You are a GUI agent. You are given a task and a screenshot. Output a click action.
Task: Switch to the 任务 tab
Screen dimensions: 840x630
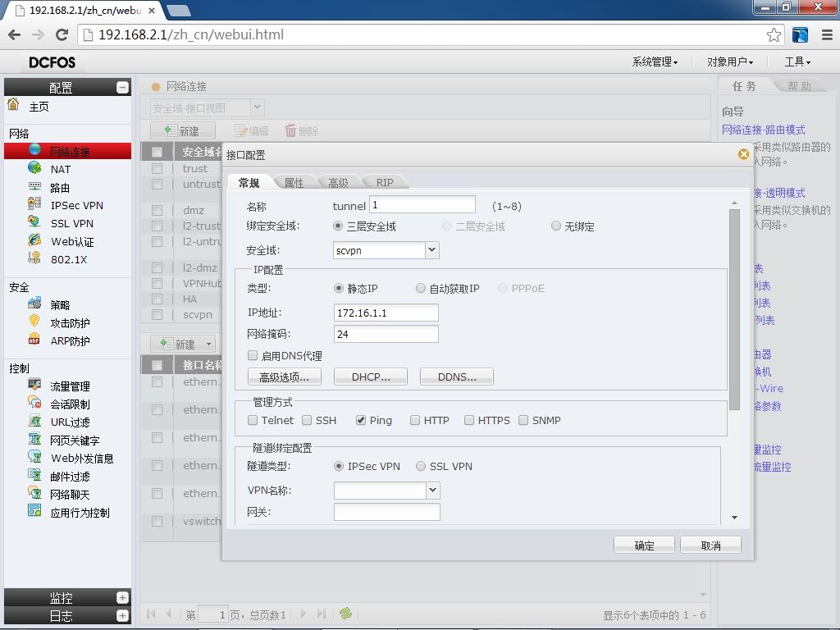(744, 85)
